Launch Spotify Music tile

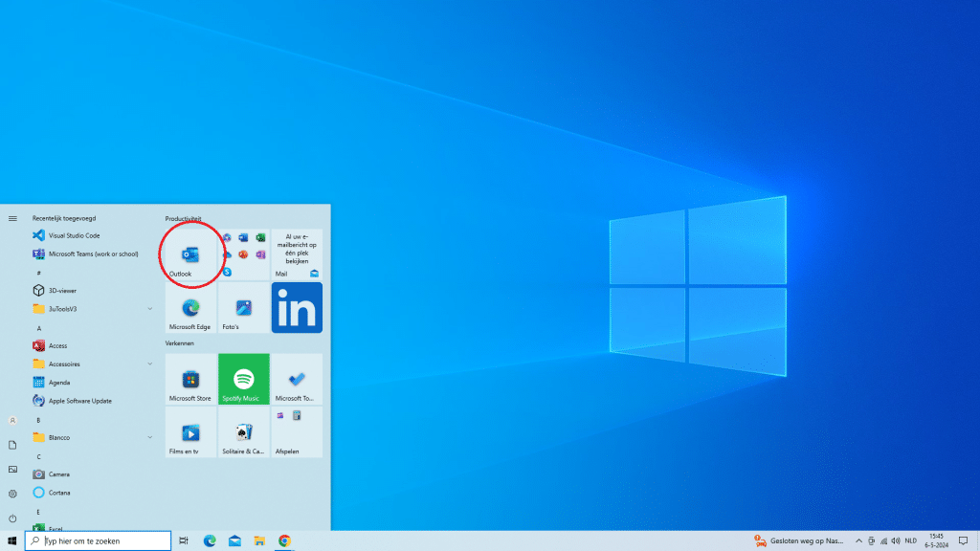click(x=243, y=379)
